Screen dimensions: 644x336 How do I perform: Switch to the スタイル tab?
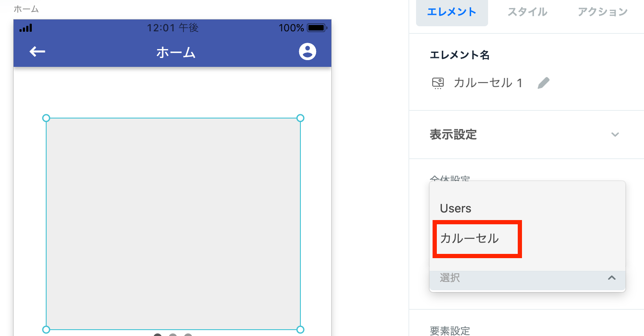[x=527, y=12]
